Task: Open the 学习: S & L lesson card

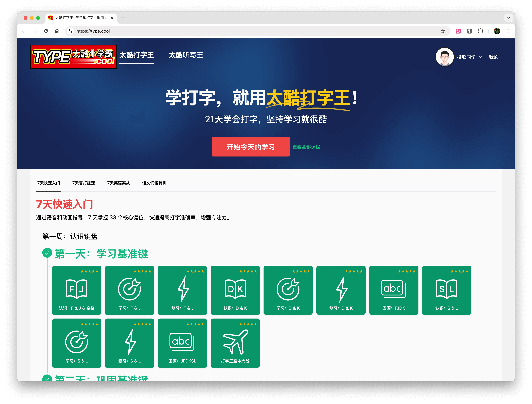Action: (x=77, y=343)
